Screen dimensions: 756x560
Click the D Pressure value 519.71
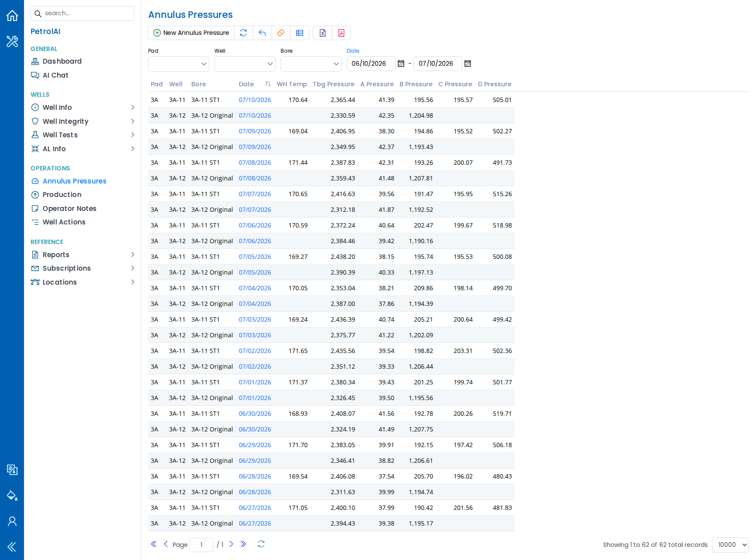coord(502,414)
